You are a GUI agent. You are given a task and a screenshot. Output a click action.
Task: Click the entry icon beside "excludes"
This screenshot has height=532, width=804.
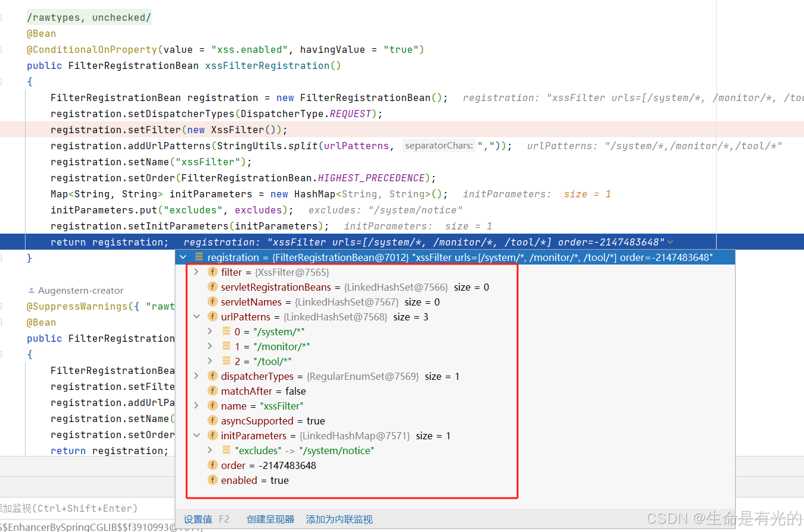pos(226,451)
